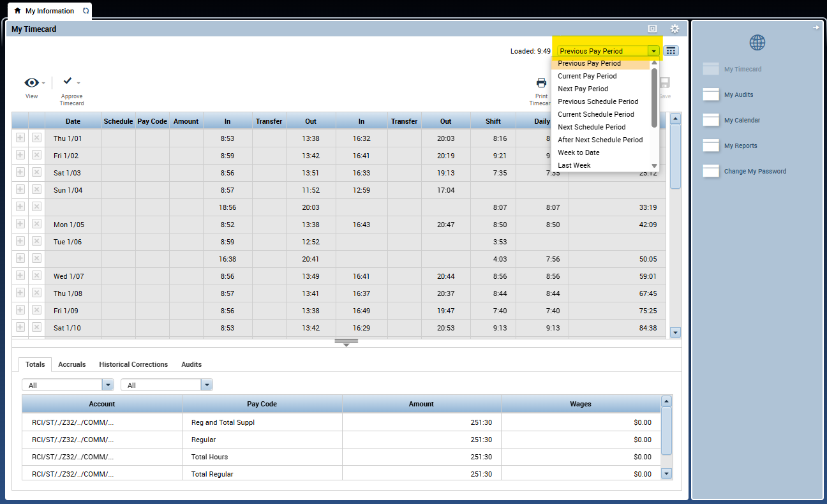The height and width of the screenshot is (504, 827).
Task: Click the globe icon in the right panel
Action: tap(757, 43)
